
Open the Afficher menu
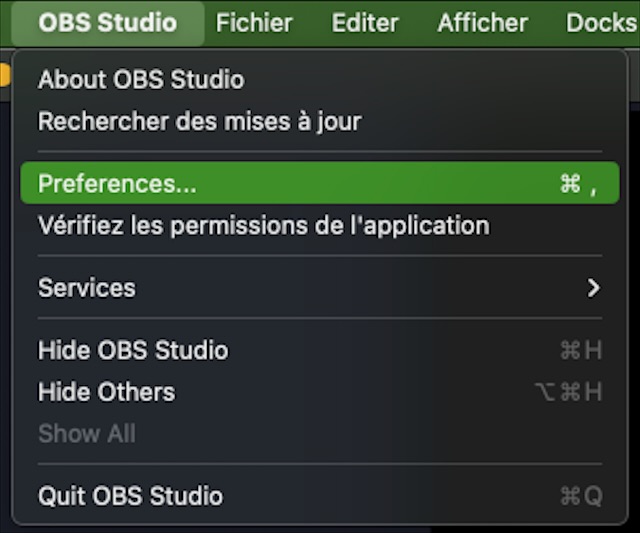[x=482, y=22]
